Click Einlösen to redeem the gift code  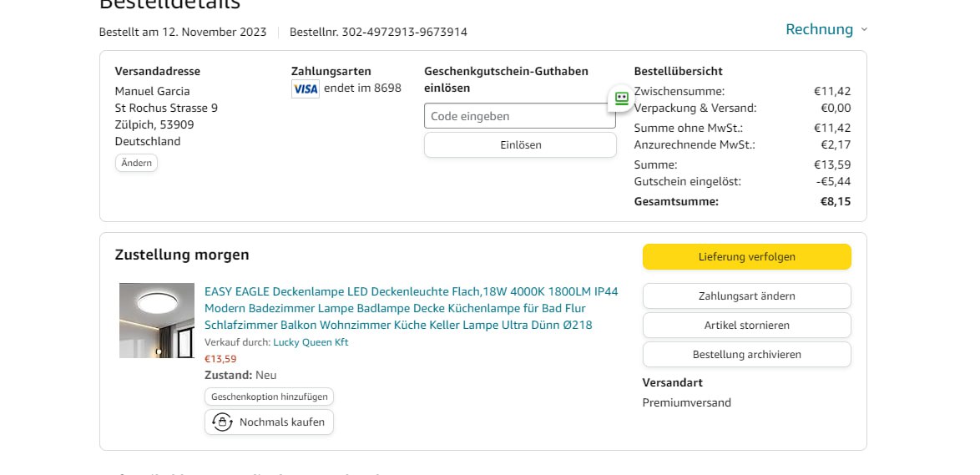520,145
